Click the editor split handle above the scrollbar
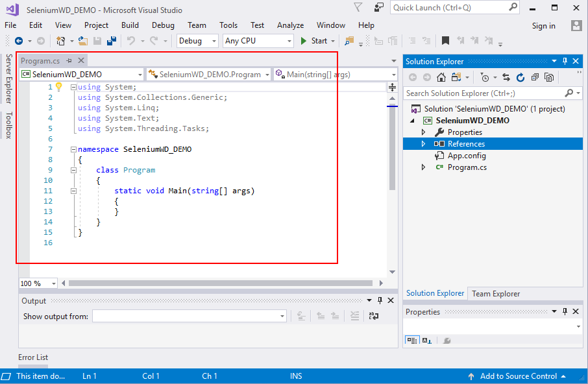Viewport: 588px width, 384px height. tap(392, 88)
